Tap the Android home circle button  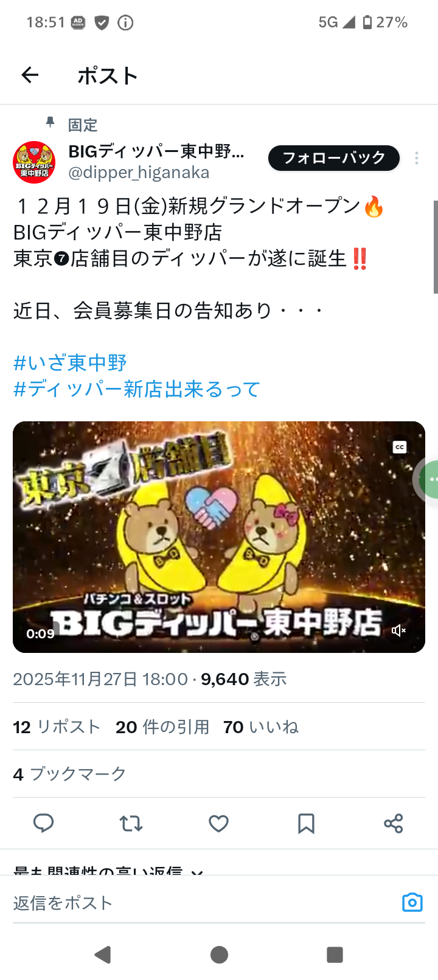(x=219, y=954)
